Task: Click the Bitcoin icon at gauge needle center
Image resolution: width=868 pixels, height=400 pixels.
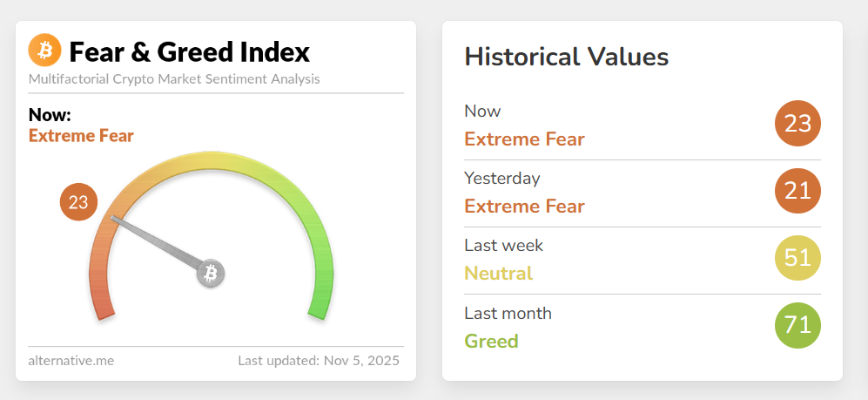Action: point(210,275)
